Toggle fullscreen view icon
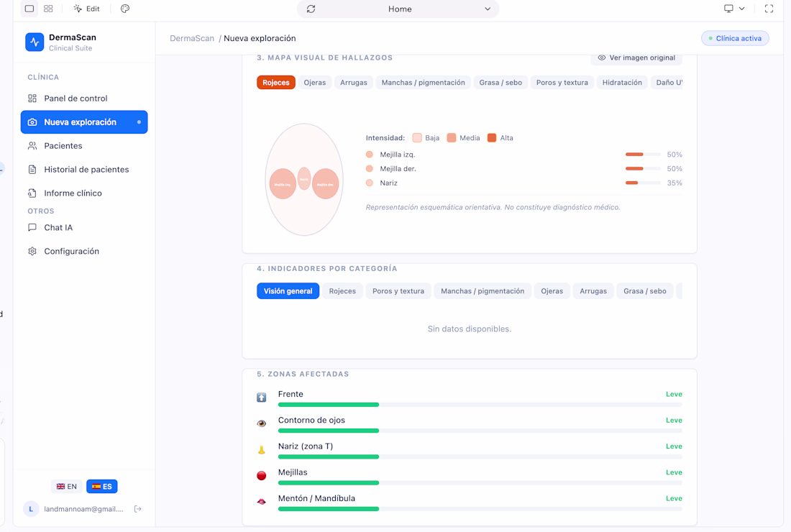The width and height of the screenshot is (791, 532). point(769,9)
